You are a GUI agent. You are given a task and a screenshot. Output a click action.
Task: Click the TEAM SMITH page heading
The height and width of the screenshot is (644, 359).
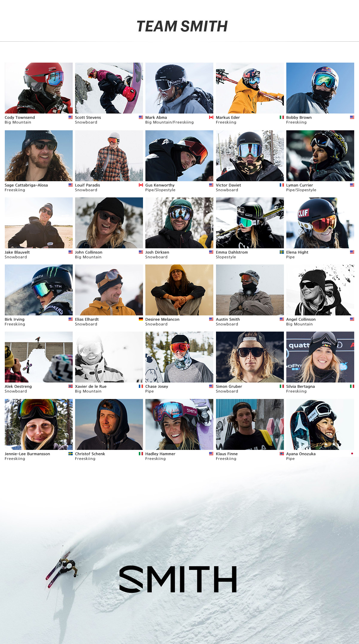point(182,26)
